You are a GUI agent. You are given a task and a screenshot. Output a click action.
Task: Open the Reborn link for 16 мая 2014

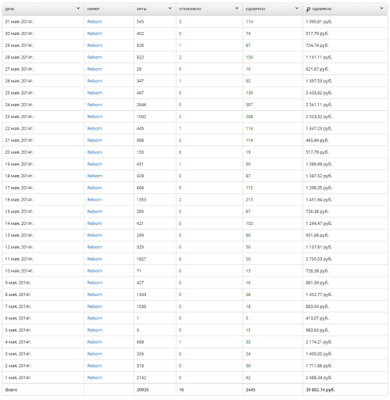(x=95, y=200)
